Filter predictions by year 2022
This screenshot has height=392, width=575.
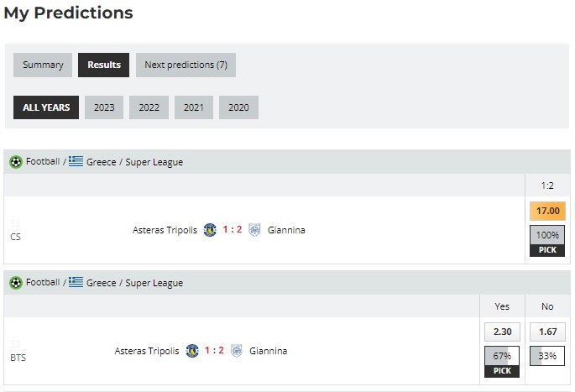(x=149, y=107)
